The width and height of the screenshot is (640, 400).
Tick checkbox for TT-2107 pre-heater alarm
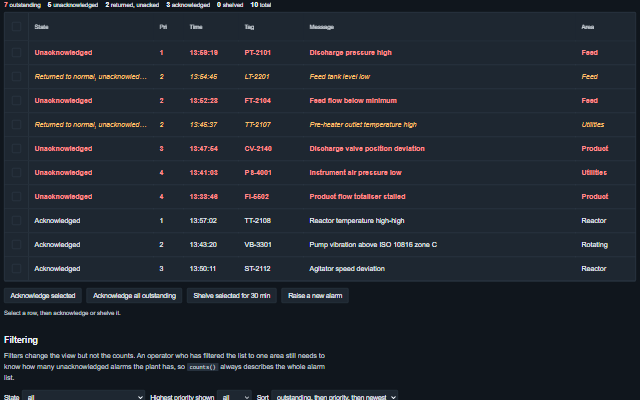(x=16, y=124)
